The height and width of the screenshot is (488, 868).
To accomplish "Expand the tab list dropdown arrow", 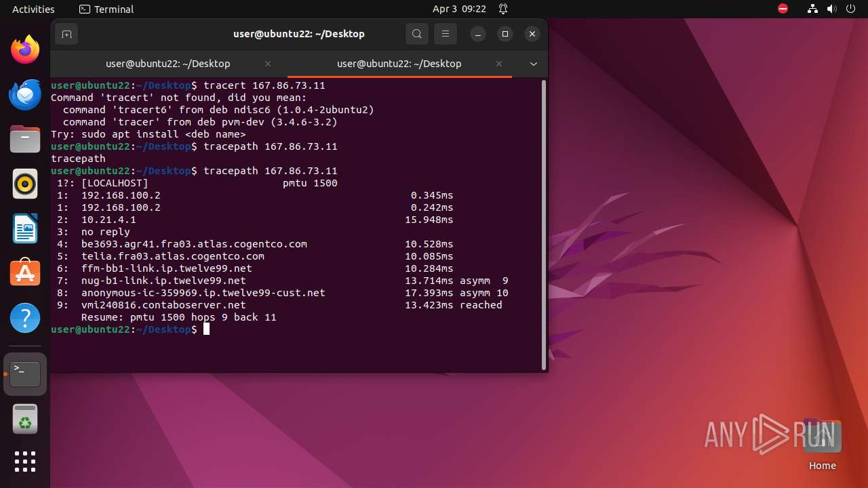I will pos(534,64).
